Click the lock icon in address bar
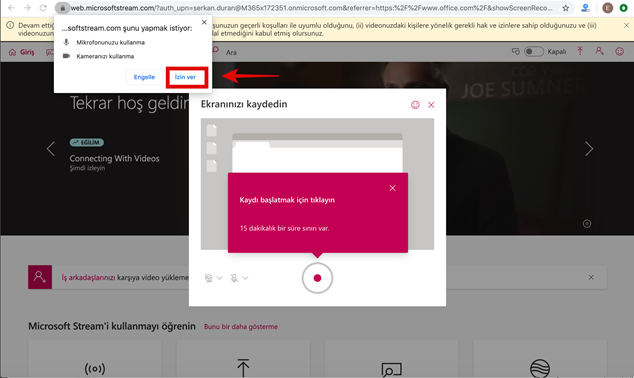 pos(62,8)
